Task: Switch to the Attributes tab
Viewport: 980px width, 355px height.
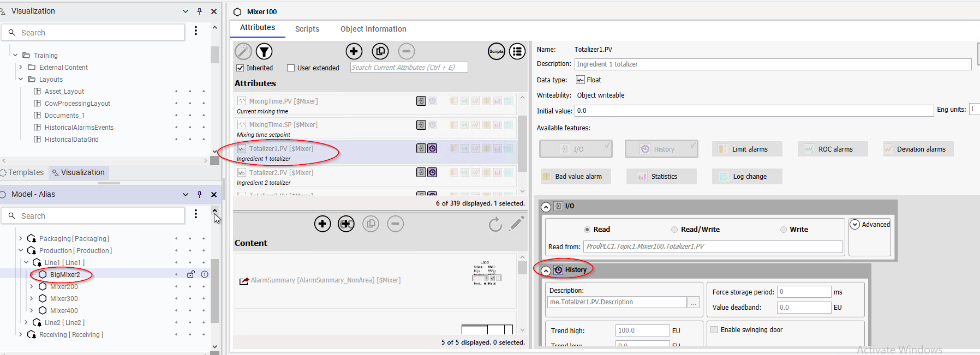Action: tap(258, 27)
